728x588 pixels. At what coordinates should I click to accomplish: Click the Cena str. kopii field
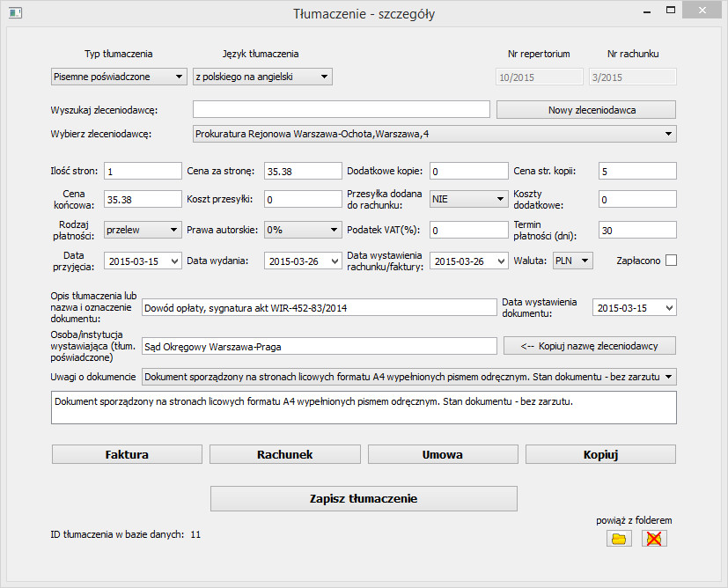click(637, 171)
